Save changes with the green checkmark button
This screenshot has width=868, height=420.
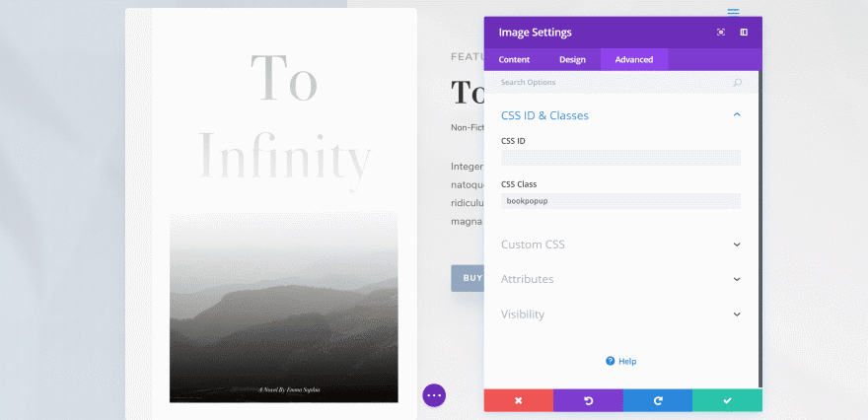(x=727, y=400)
